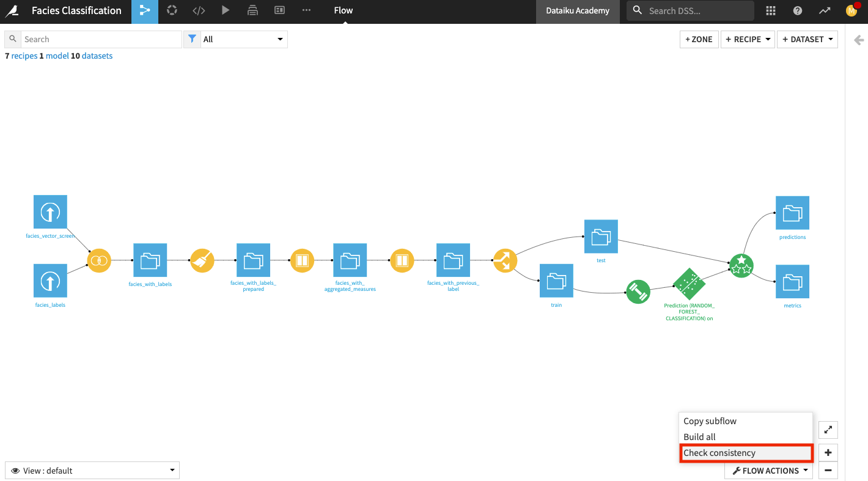The width and height of the screenshot is (868, 481).
Task: Open the FLOW ACTIONS dropdown
Action: pyautogui.click(x=769, y=471)
